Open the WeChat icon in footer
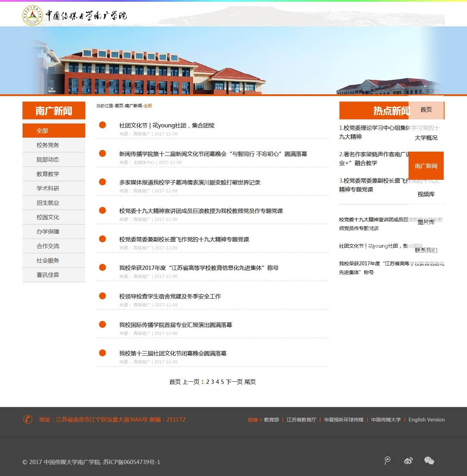This screenshot has height=476, width=467. click(429, 461)
